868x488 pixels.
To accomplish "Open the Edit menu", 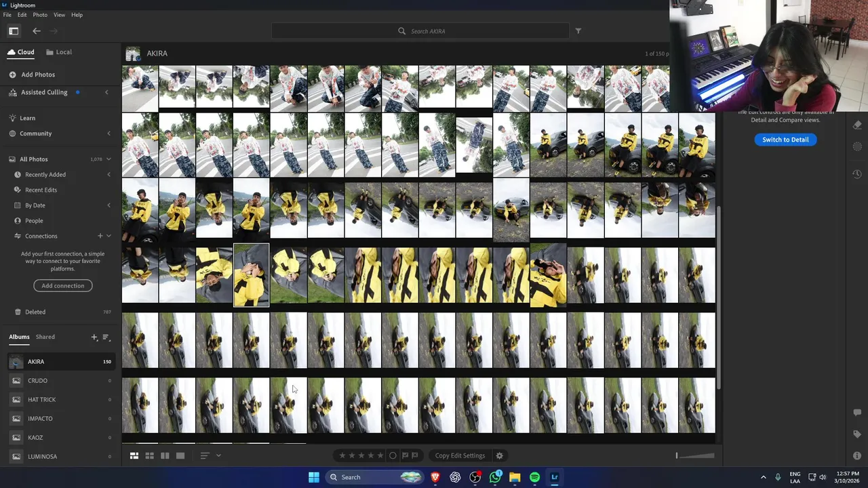I will pyautogui.click(x=22, y=15).
